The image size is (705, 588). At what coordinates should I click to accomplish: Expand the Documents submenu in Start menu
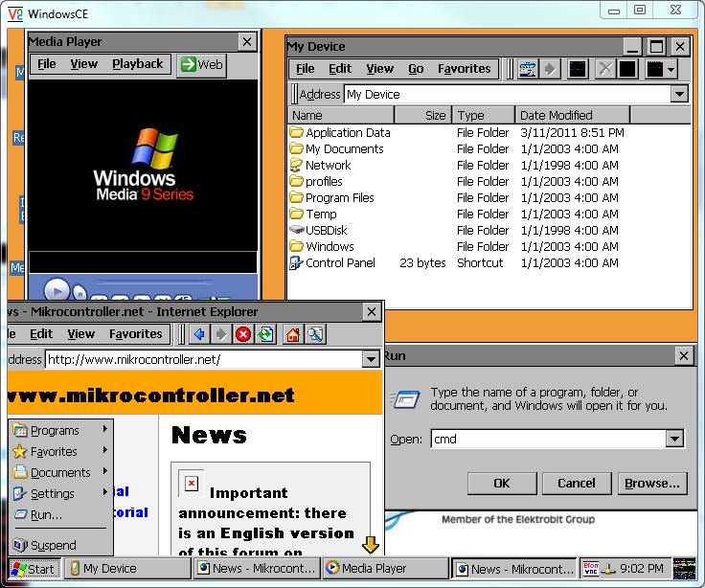click(104, 471)
